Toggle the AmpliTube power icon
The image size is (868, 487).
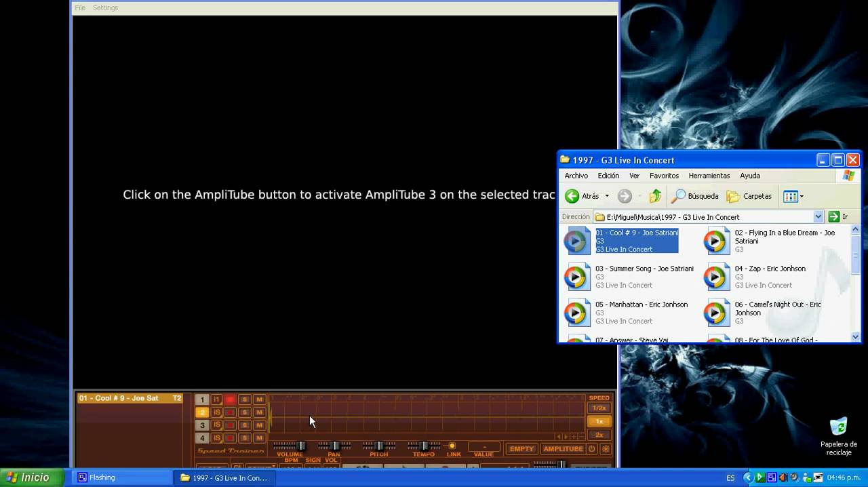coord(592,449)
